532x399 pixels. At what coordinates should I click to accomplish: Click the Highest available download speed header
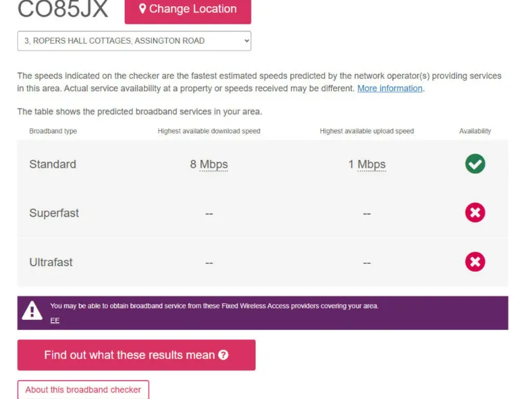pyautogui.click(x=209, y=131)
